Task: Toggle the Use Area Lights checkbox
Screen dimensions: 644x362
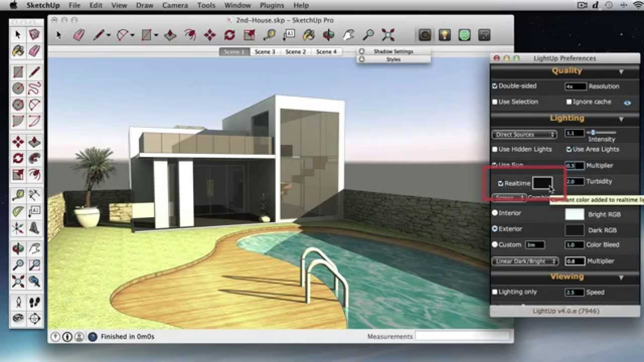Action: tap(569, 149)
